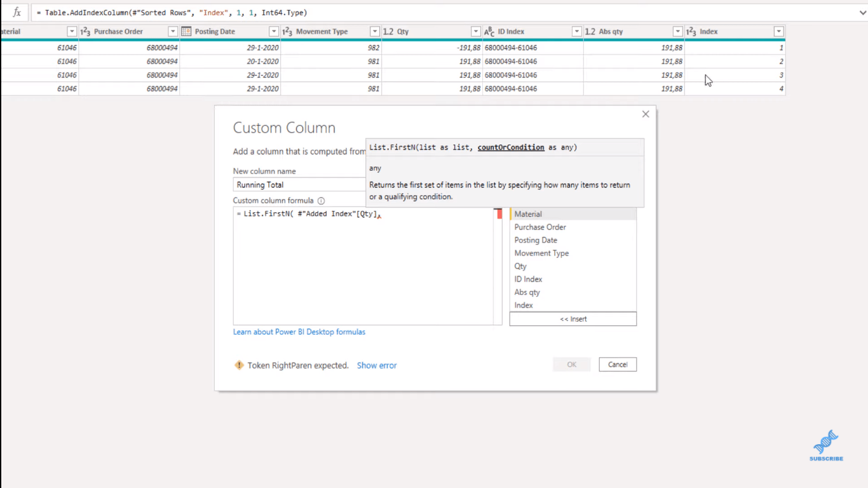Click the red error marker in editor scrollbar

[499, 214]
